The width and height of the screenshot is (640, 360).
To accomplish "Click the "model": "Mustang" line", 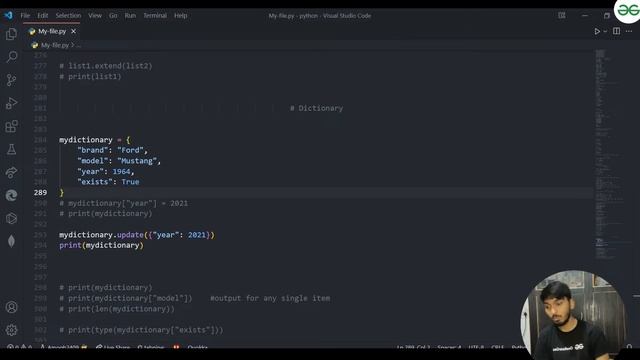I will point(119,161).
